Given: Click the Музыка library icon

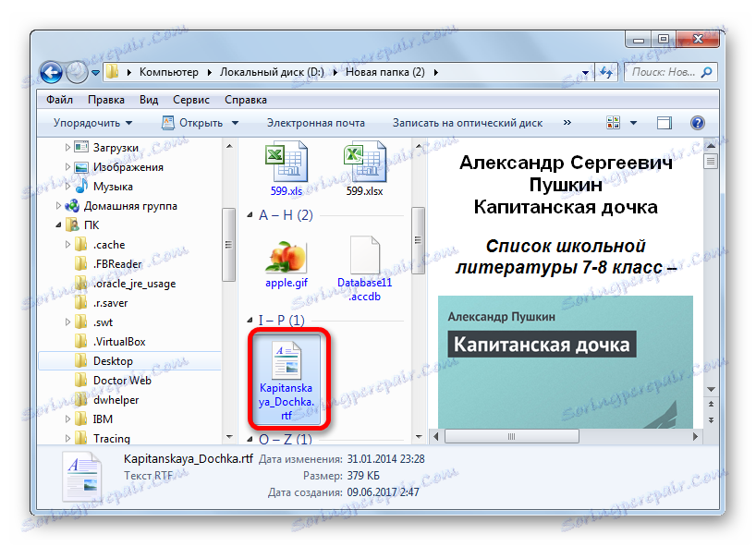Looking at the screenshot, I should point(81,186).
